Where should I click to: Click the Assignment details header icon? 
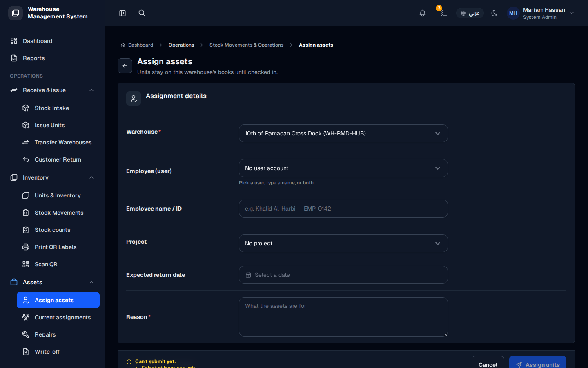pos(134,99)
